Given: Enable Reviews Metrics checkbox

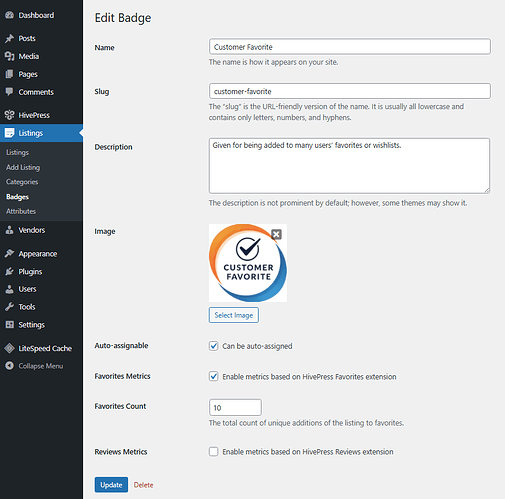Looking at the screenshot, I should click(x=214, y=452).
